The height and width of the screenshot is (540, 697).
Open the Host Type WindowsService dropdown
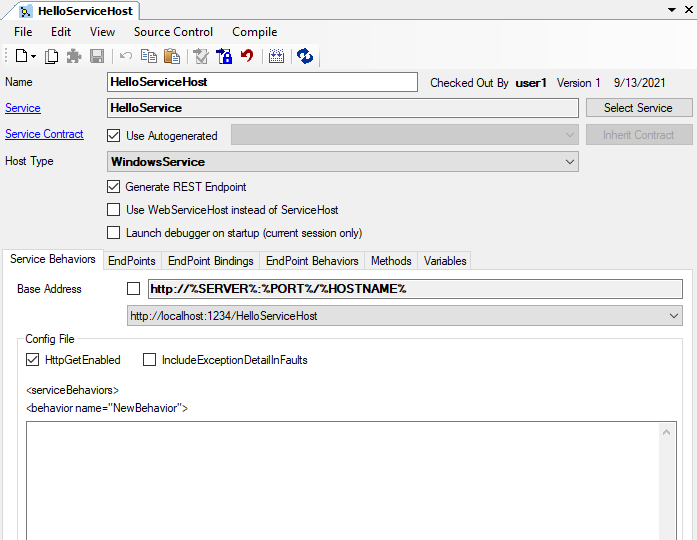[x=343, y=162]
